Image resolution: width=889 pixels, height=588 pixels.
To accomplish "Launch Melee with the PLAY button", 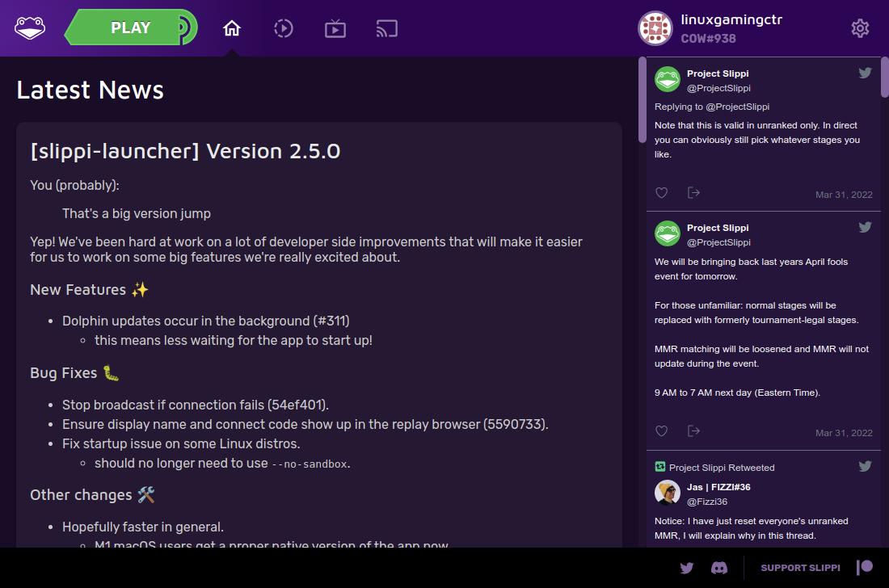I will (131, 27).
